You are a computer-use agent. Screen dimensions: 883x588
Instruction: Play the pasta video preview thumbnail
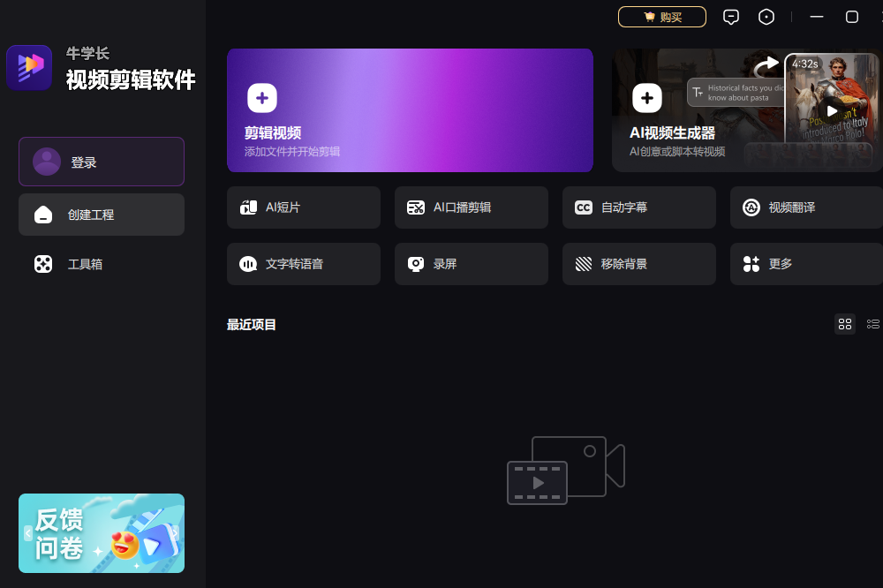[x=832, y=111]
